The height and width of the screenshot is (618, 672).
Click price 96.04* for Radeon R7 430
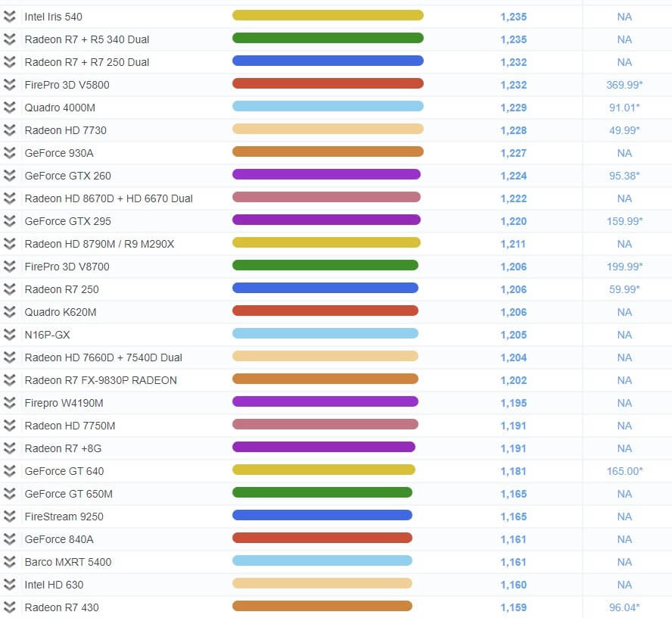624,607
